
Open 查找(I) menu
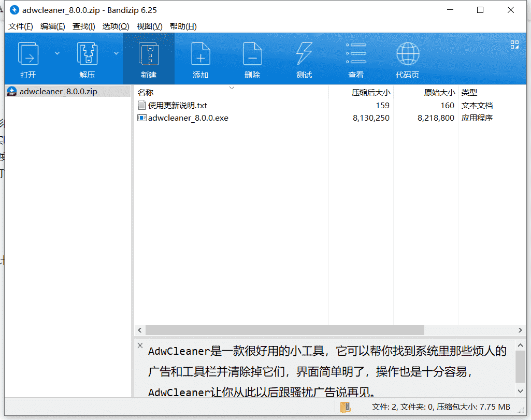pos(83,26)
